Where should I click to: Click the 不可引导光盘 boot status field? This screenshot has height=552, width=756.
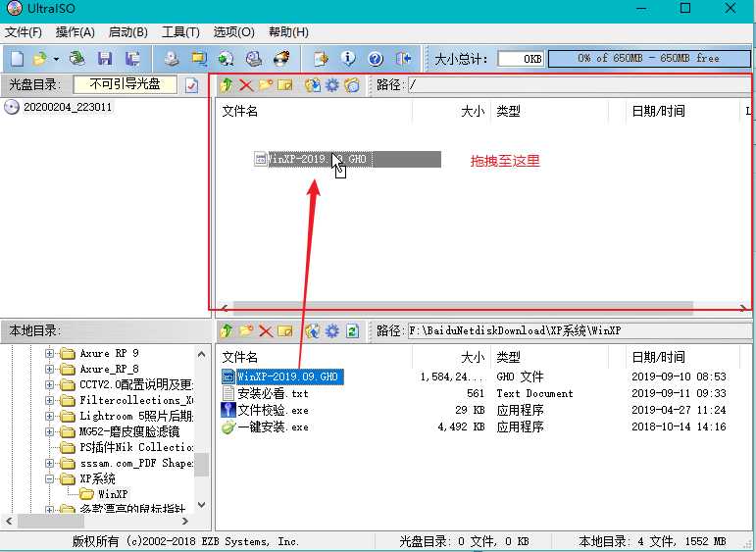(126, 84)
